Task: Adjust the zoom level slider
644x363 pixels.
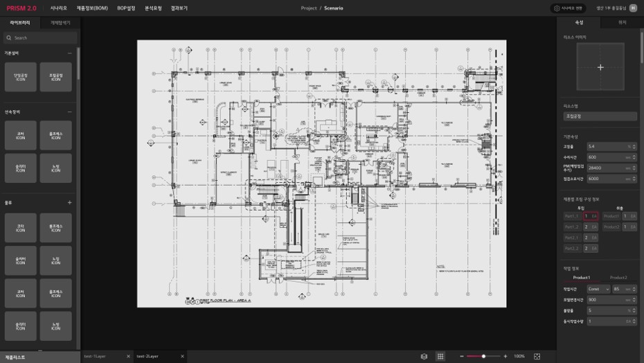Action: 483,356
